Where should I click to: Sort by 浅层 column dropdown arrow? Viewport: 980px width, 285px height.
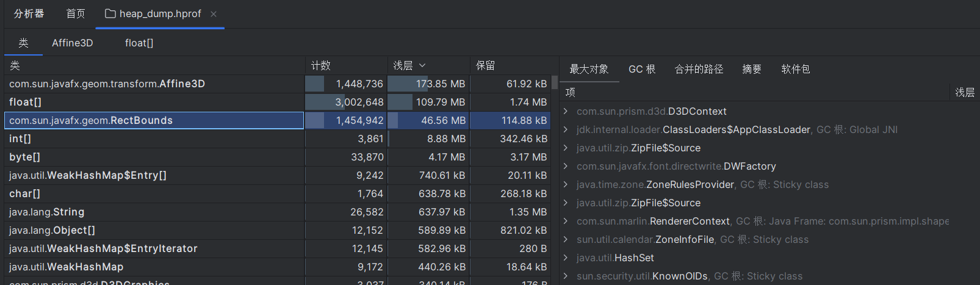422,65
